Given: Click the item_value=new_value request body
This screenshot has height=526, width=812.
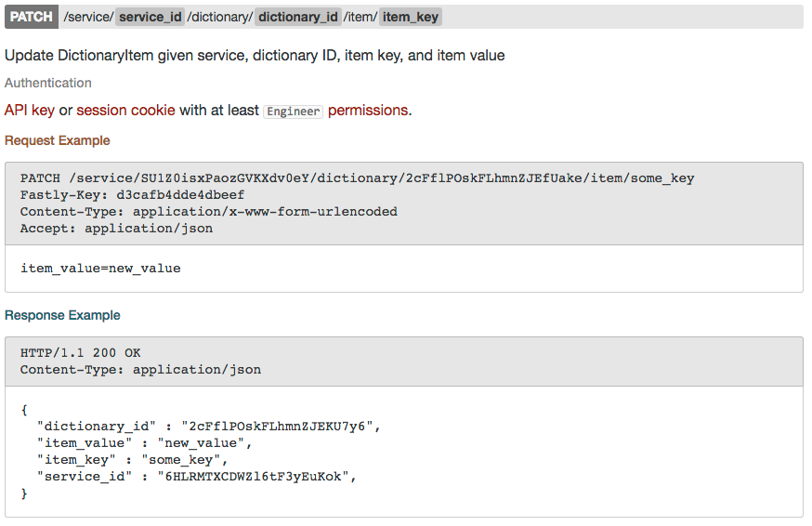Looking at the screenshot, I should pyautogui.click(x=100, y=269).
